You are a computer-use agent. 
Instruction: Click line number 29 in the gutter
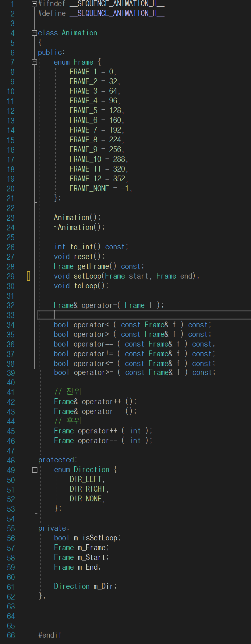[x=11, y=276]
